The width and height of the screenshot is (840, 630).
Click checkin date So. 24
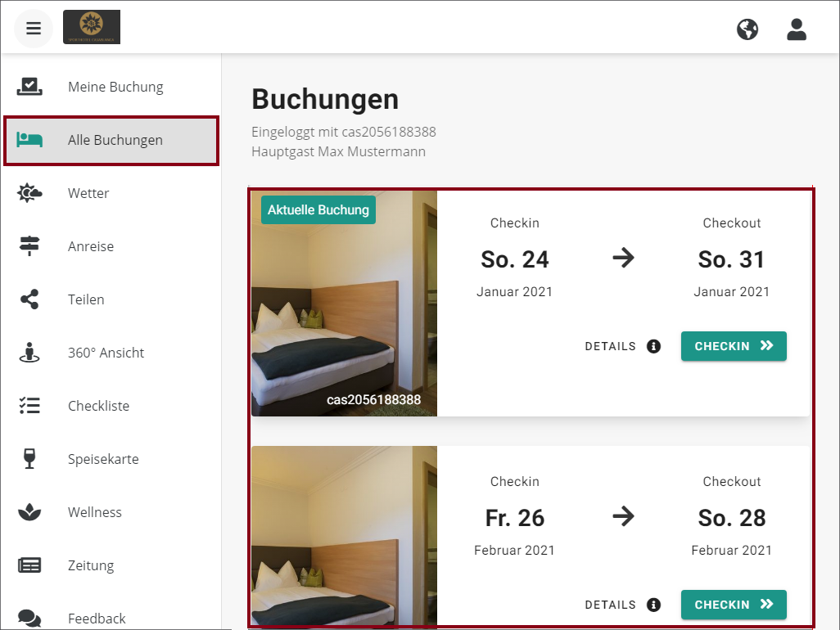[515, 259]
